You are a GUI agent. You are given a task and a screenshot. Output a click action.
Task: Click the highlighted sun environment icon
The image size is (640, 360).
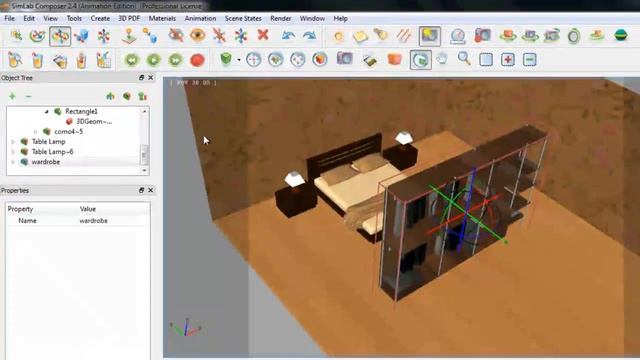[429, 36]
